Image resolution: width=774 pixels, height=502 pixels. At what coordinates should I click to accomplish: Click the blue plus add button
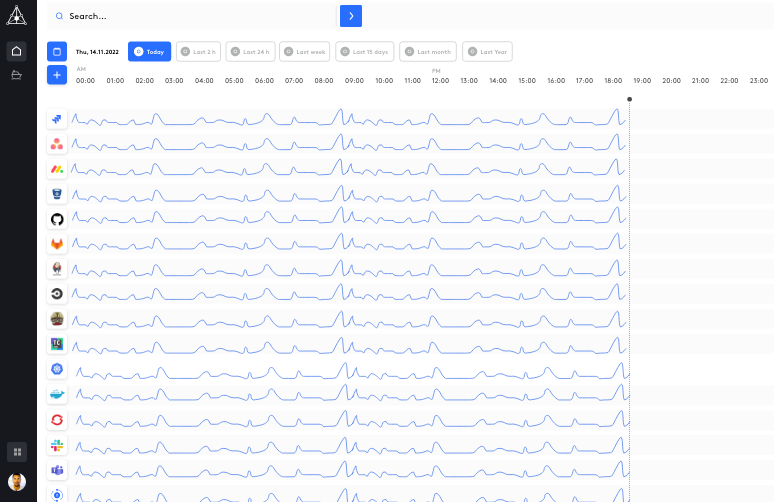pyautogui.click(x=57, y=75)
